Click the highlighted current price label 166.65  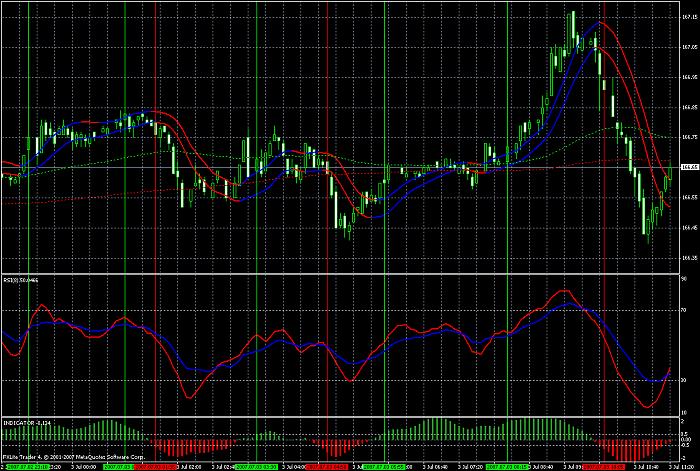click(x=690, y=167)
